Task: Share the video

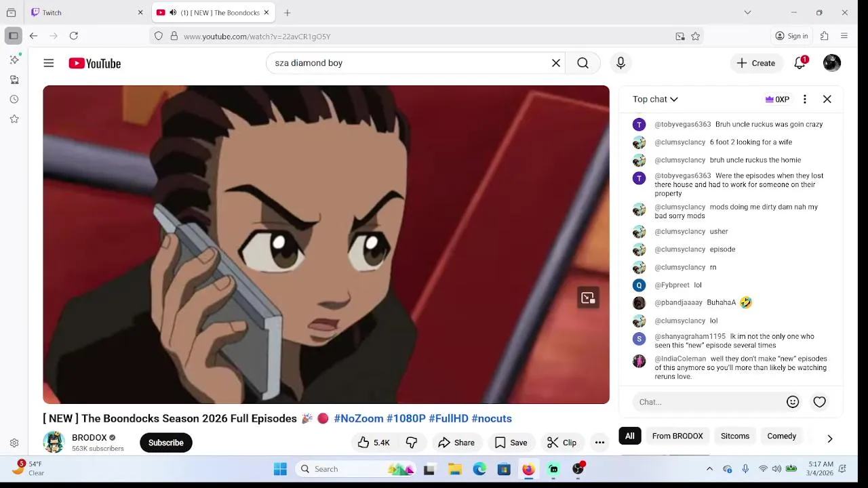Action: [x=456, y=443]
